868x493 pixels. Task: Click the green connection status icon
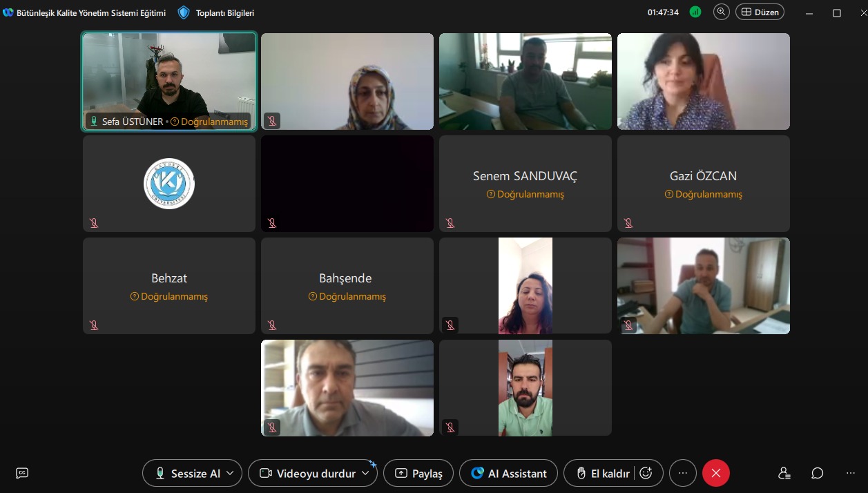(695, 12)
